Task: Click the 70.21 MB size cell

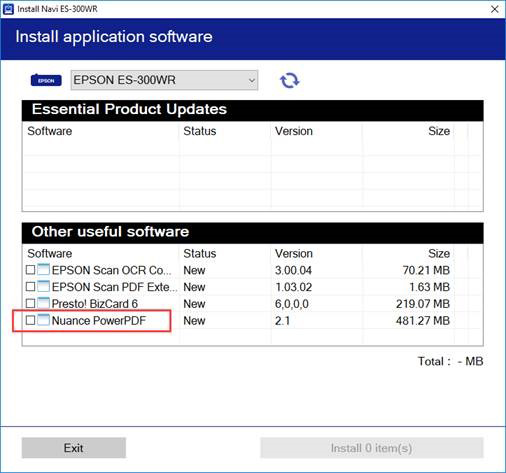Action: point(426,270)
